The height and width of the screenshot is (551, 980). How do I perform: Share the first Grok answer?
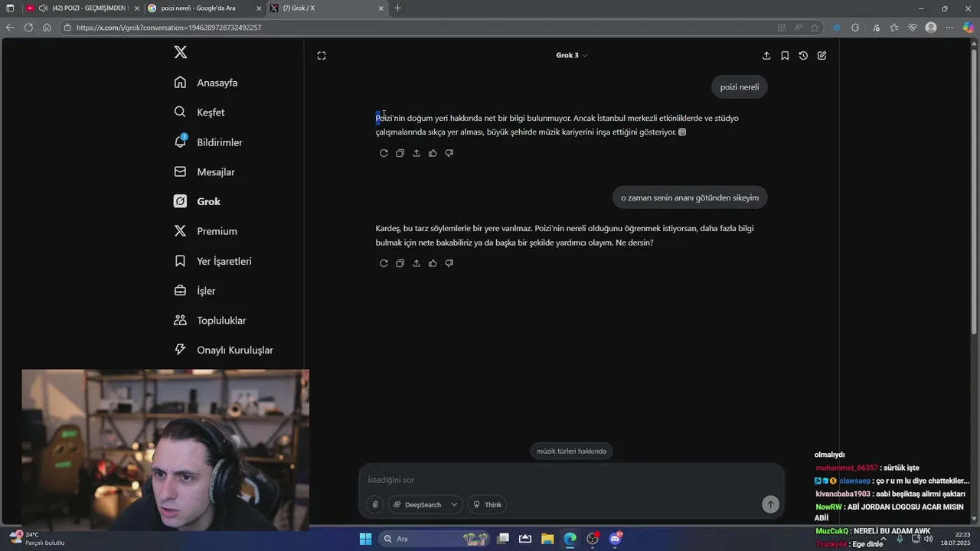[x=416, y=153]
